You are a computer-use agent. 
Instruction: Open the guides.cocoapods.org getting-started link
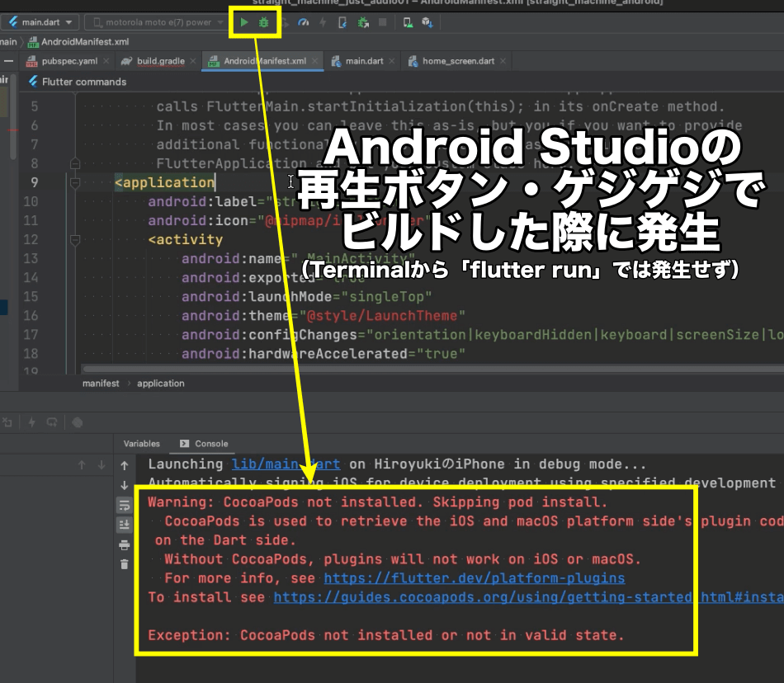(528, 597)
